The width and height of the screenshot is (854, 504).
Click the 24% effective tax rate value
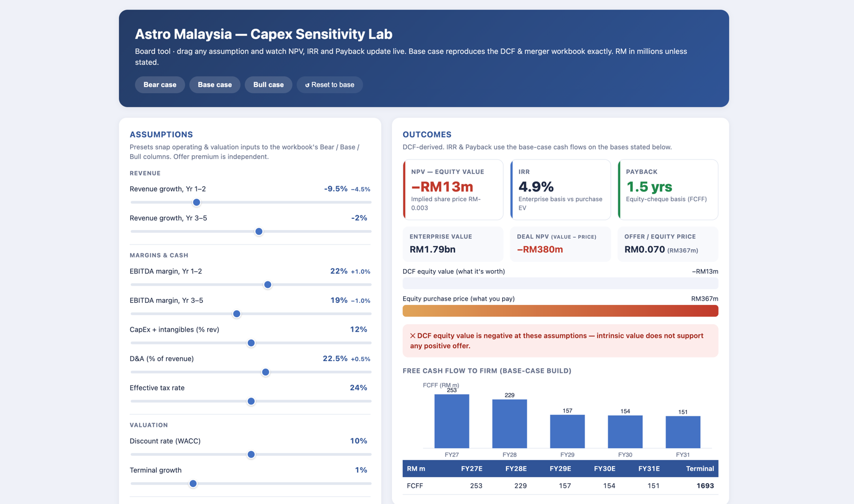359,388
